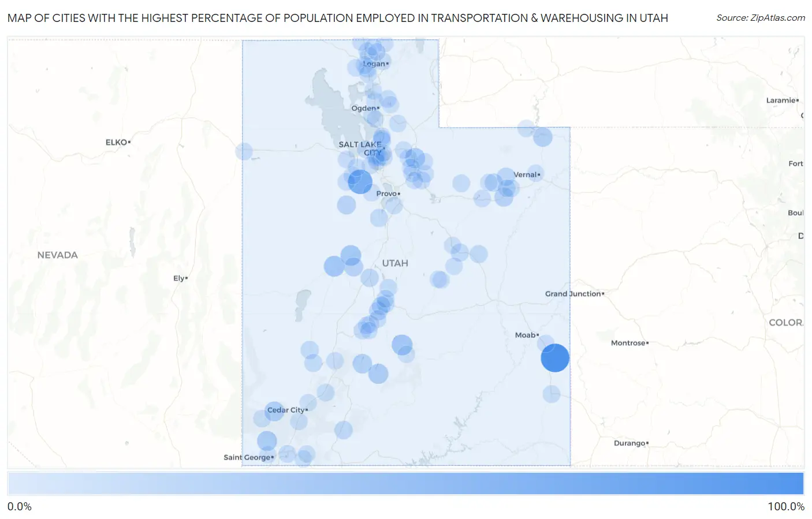812x519 pixels.
Task: Click the 100.0% legend label
Action: pos(786,507)
